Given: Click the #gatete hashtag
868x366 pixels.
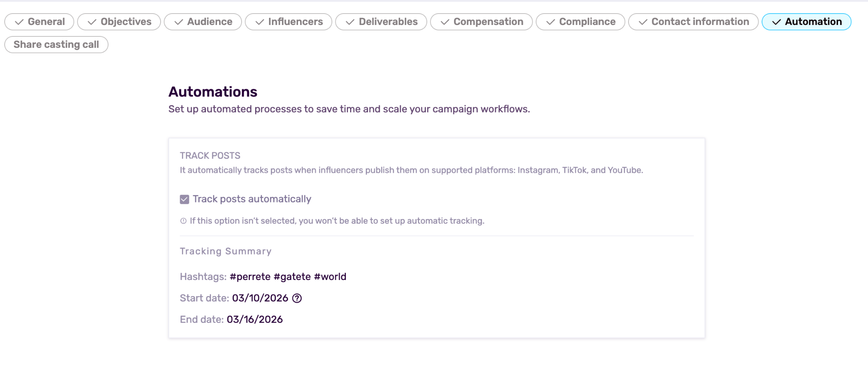Looking at the screenshot, I should point(292,277).
